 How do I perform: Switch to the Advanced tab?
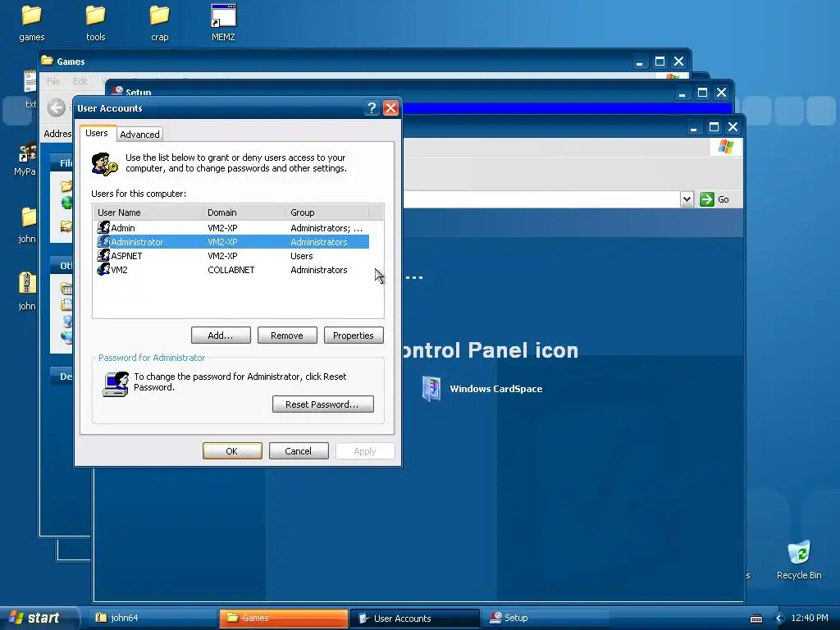coord(139,135)
